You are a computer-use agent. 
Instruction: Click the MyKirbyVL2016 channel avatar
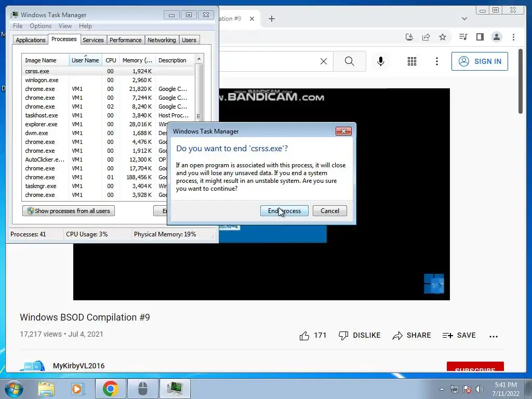(32, 366)
